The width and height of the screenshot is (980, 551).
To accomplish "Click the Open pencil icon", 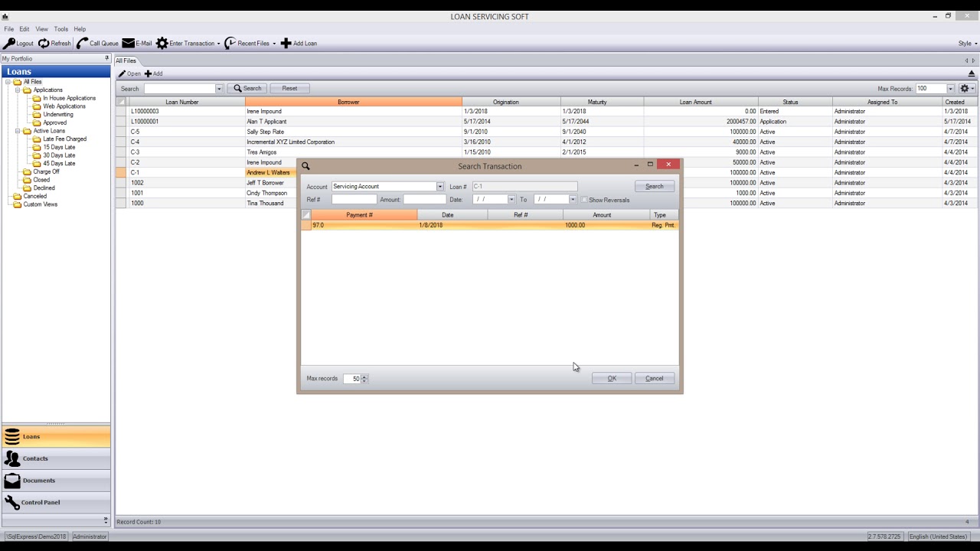I will (x=122, y=74).
